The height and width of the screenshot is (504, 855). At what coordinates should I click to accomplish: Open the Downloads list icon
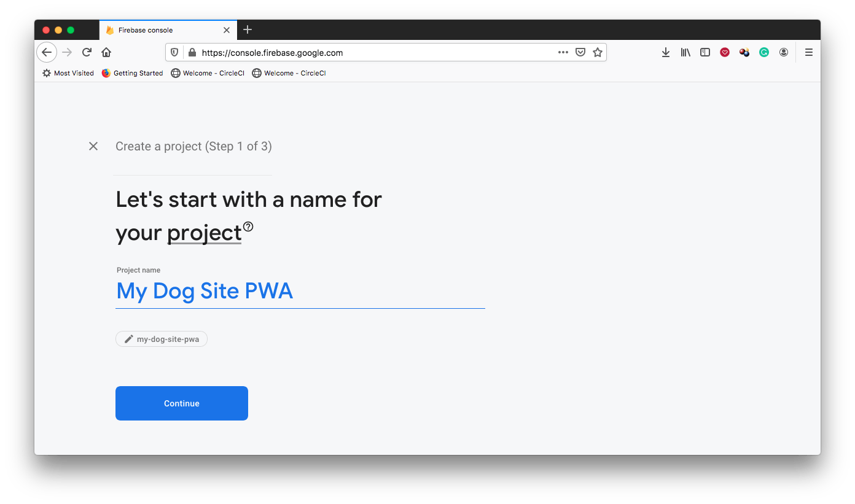coord(666,52)
